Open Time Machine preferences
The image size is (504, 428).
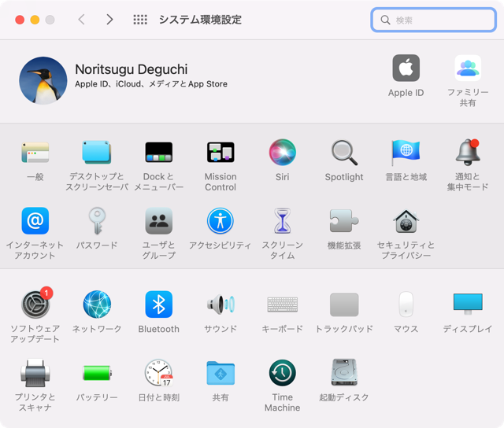click(282, 373)
